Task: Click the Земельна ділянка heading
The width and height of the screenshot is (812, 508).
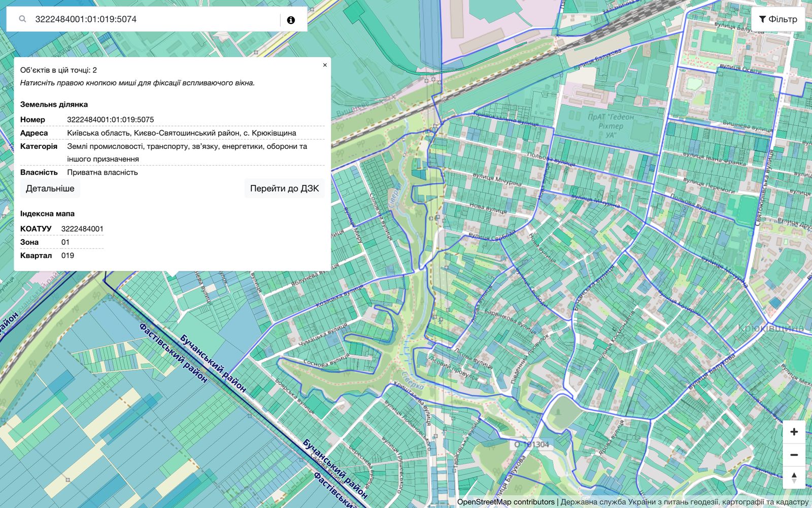Action: pos(54,105)
